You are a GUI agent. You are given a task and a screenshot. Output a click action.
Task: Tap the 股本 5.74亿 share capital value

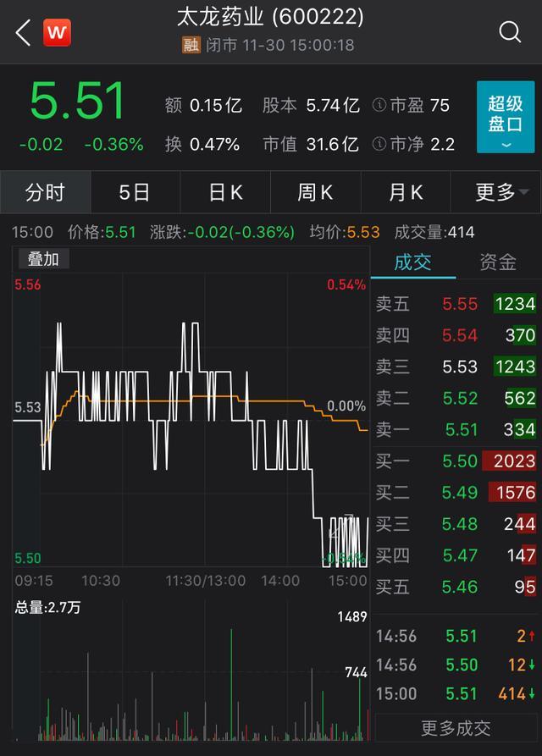click(311, 105)
